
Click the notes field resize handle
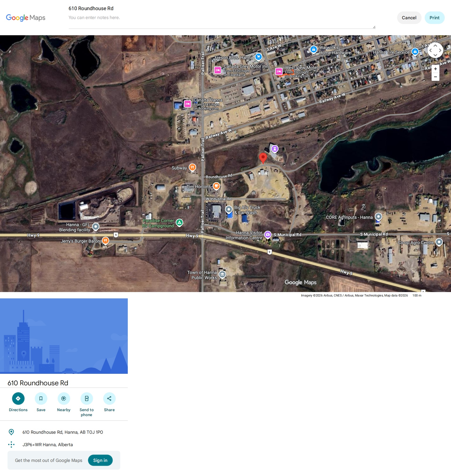[x=374, y=27]
